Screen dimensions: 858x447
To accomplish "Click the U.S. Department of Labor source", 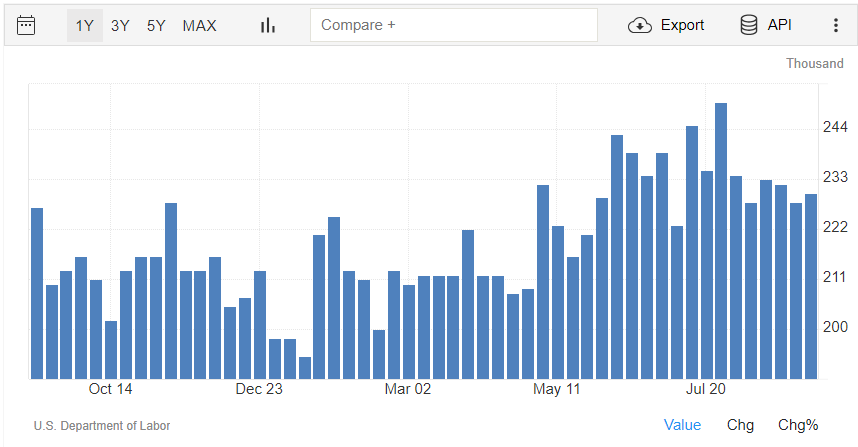I will (x=102, y=426).
